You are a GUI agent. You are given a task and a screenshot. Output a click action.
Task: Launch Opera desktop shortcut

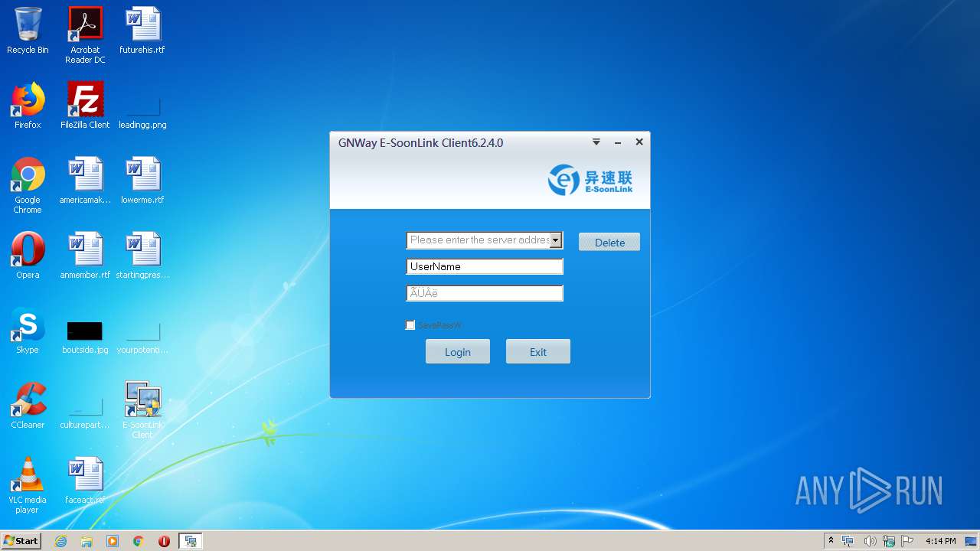[28, 256]
